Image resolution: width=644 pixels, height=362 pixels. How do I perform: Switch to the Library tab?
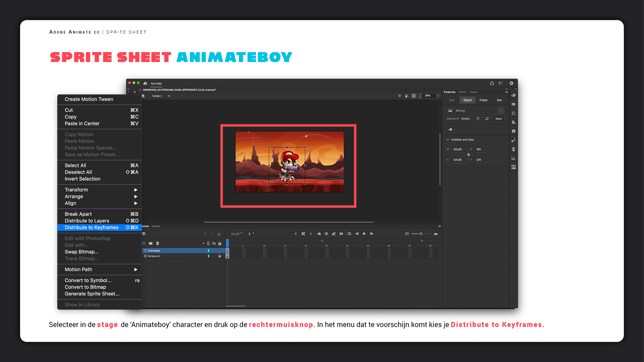pyautogui.click(x=463, y=92)
